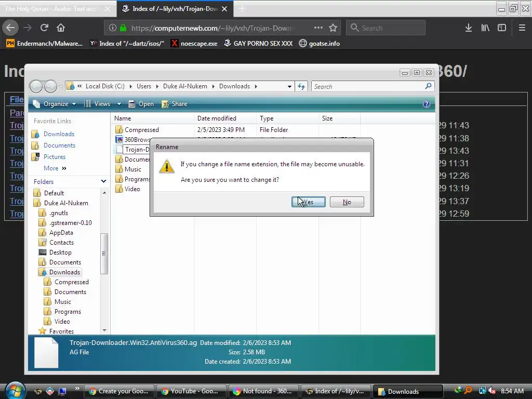
Task: Close the Index of /~lily tab
Action: tap(224, 9)
